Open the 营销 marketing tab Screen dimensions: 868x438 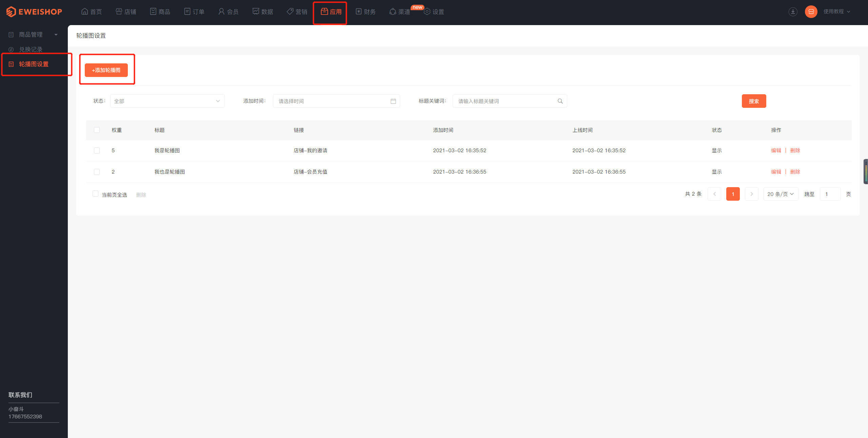pyautogui.click(x=297, y=12)
